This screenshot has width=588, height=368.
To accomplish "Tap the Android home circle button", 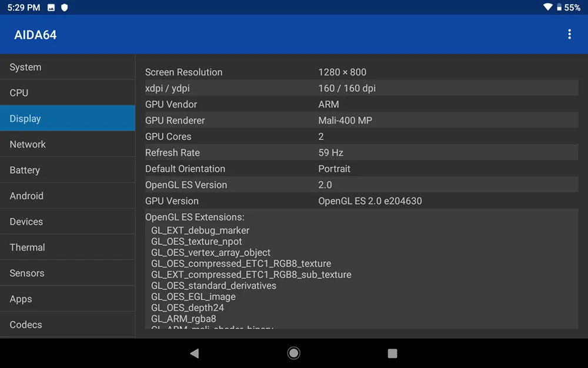I will pos(293,353).
